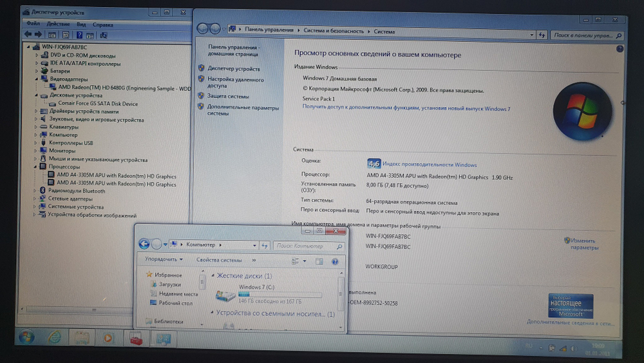The image size is (644, 363).
Task: Click Панель управления in the breadcrumb
Action: point(269,30)
